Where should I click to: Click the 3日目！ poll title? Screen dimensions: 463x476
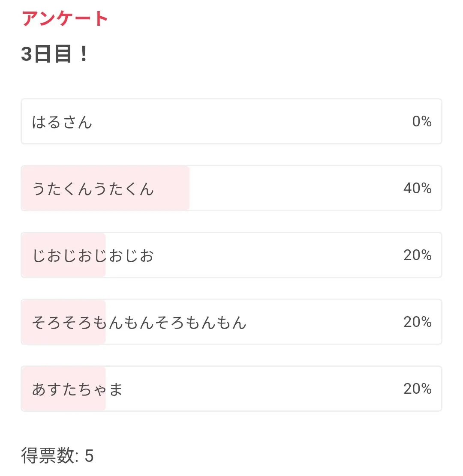coord(54,54)
